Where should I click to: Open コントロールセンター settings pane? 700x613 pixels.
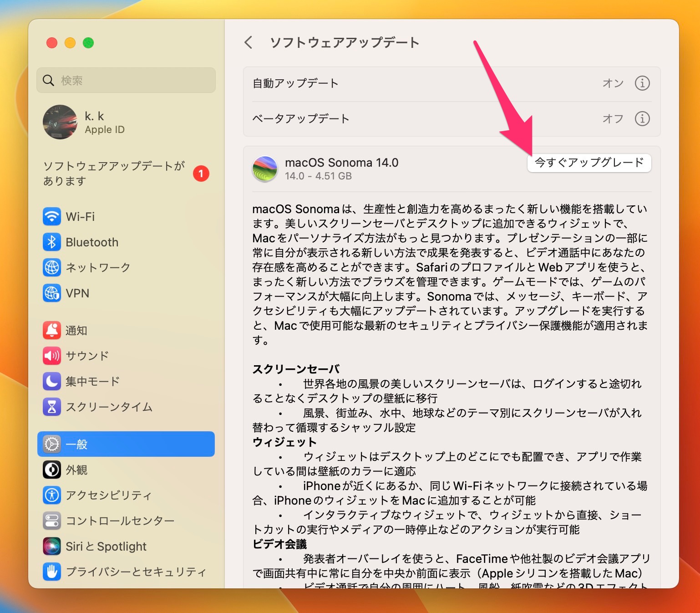tap(126, 521)
